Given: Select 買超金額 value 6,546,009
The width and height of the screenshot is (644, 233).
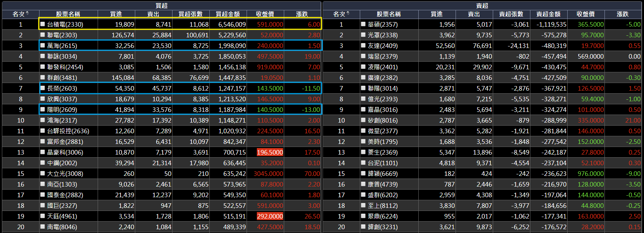Looking at the screenshot, I should (x=232, y=24).
